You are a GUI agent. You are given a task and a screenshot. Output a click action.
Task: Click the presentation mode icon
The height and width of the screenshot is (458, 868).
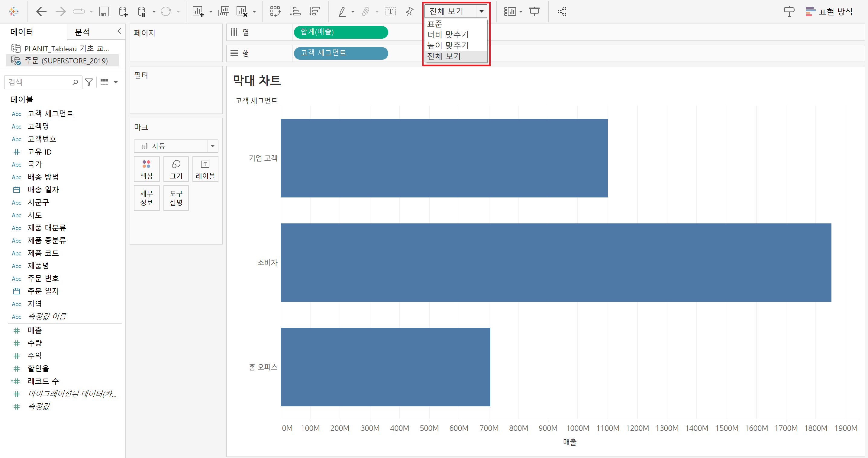coord(534,12)
